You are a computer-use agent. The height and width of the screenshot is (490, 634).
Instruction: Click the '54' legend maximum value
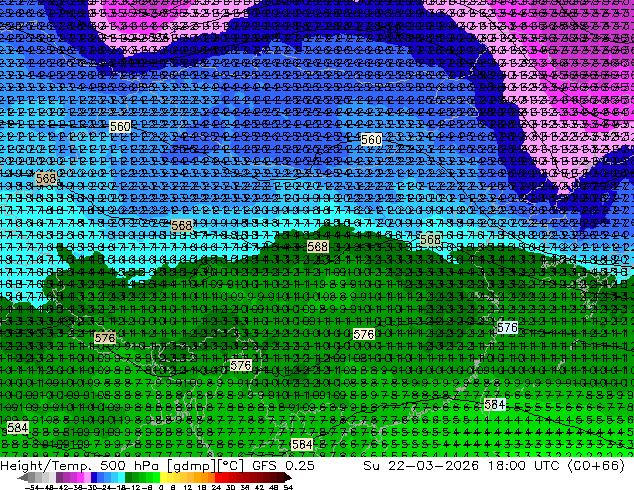(288, 487)
